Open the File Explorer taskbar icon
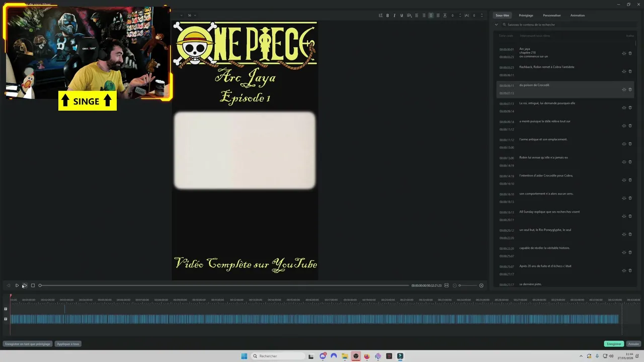Image resolution: width=644 pixels, height=362 pixels. [x=345, y=356]
